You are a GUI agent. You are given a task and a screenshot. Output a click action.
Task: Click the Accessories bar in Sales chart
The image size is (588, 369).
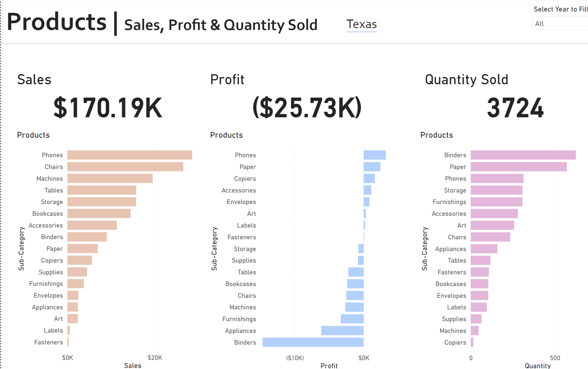tap(92, 225)
